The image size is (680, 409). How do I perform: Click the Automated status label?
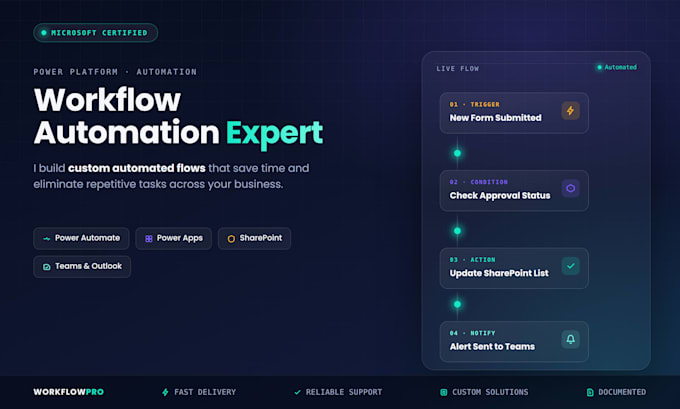click(621, 67)
